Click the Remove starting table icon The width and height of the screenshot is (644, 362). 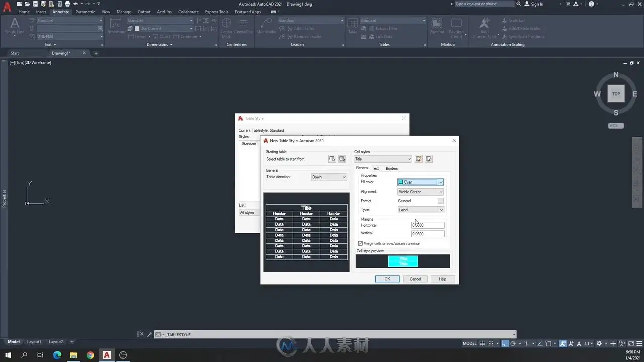[342, 159]
